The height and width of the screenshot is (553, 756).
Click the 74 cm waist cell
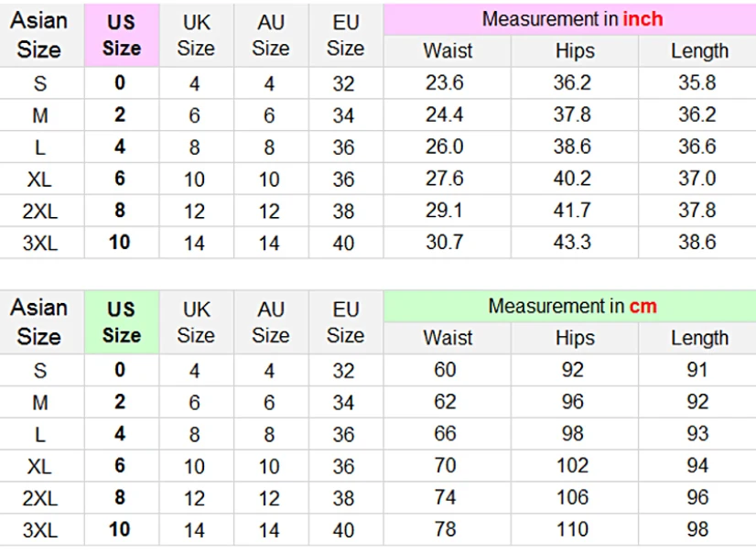(445, 497)
